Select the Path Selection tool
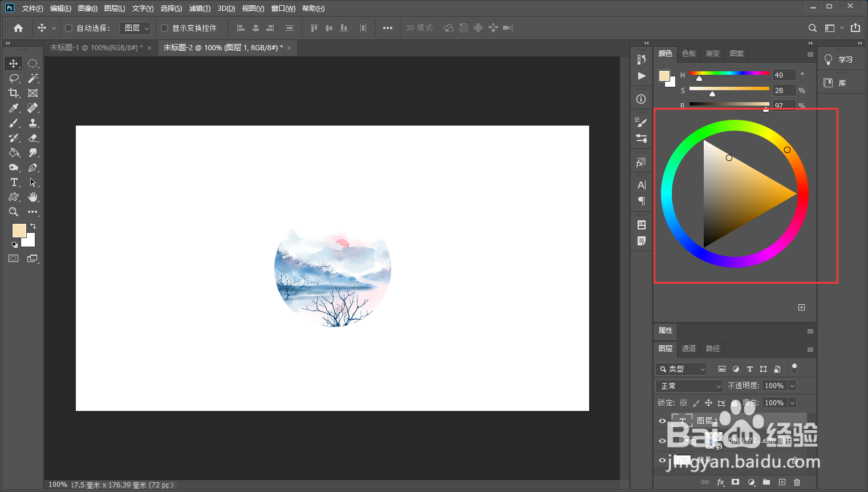Screen dimensions: 868x492 pyautogui.click(x=33, y=182)
